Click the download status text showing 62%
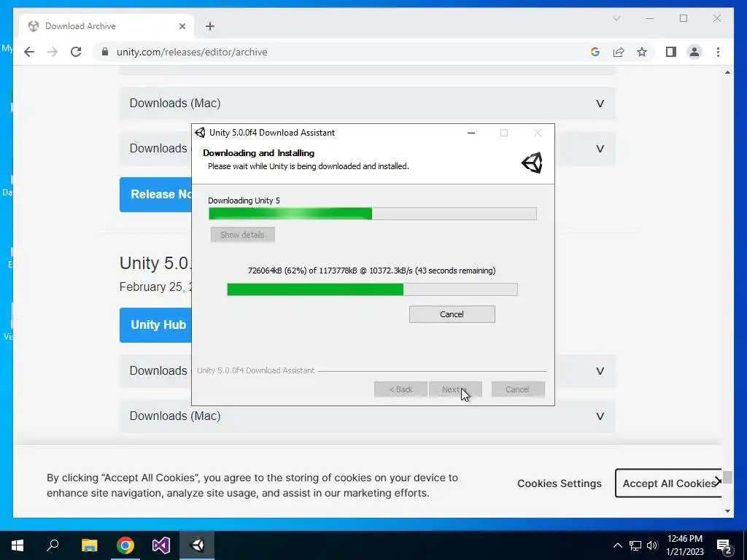The width and height of the screenshot is (747, 560). 371,271
